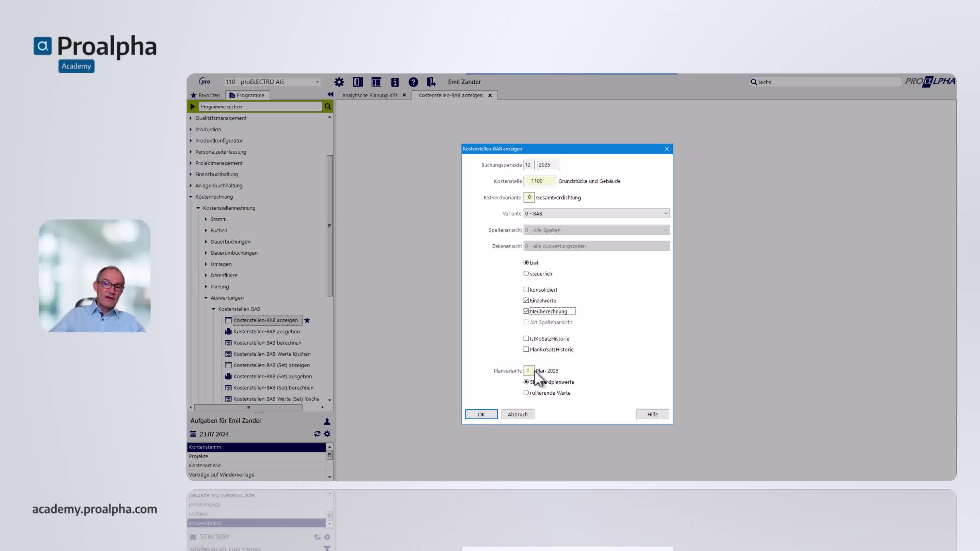The image size is (980, 551).
Task: Click the favorite star beside Kostenstellen-BAB anzeigen
Action: [x=307, y=321]
